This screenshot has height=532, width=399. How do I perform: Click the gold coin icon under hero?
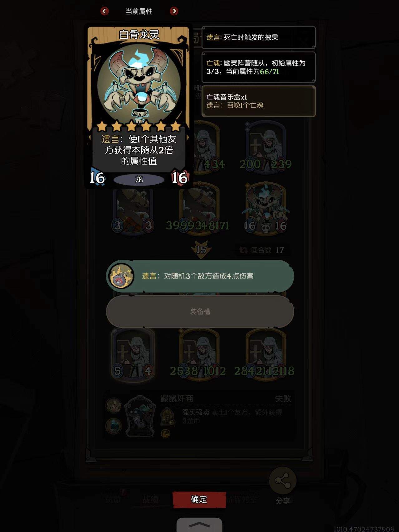[x=166, y=433]
